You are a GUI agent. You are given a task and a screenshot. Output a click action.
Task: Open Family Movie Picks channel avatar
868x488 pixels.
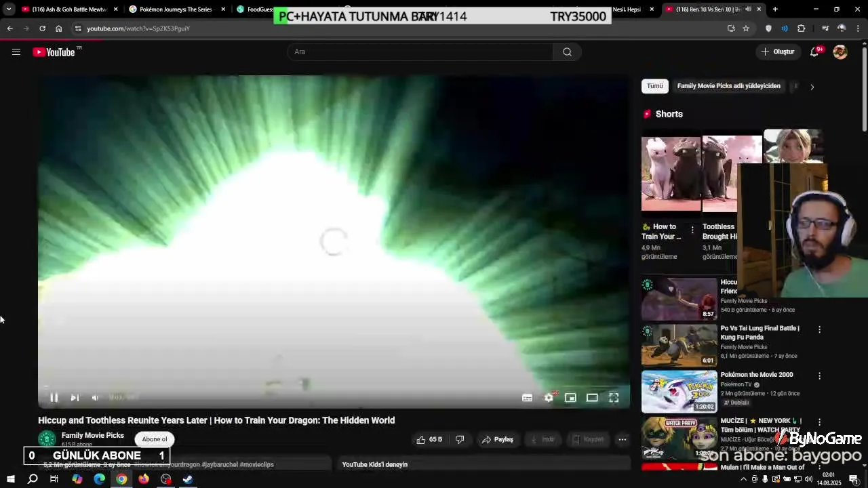click(47, 439)
